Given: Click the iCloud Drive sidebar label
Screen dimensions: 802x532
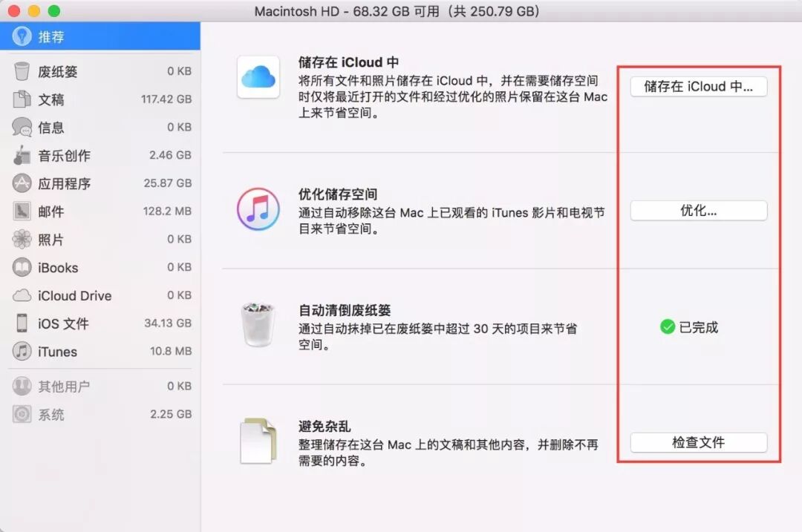Looking at the screenshot, I should pyautogui.click(x=75, y=295).
